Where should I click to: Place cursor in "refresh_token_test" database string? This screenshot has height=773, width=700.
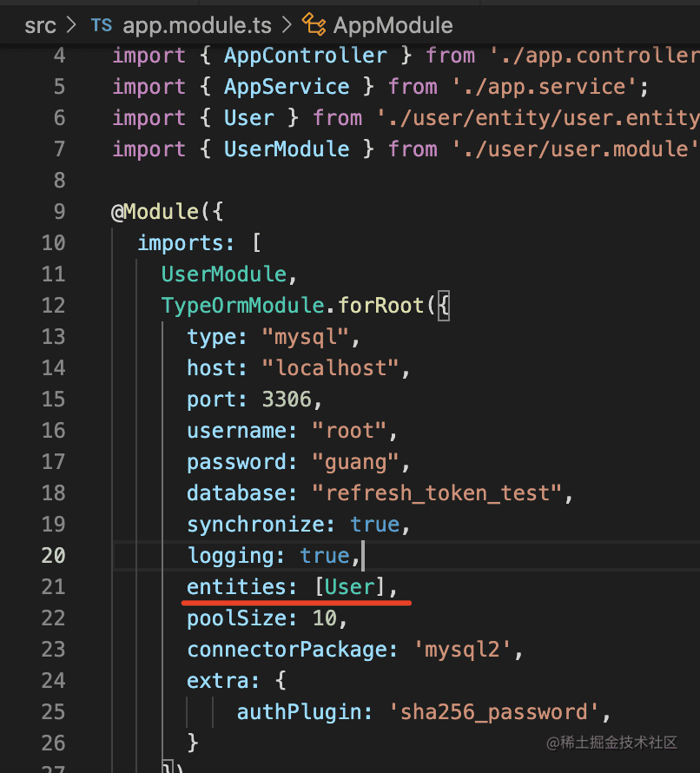pos(437,493)
